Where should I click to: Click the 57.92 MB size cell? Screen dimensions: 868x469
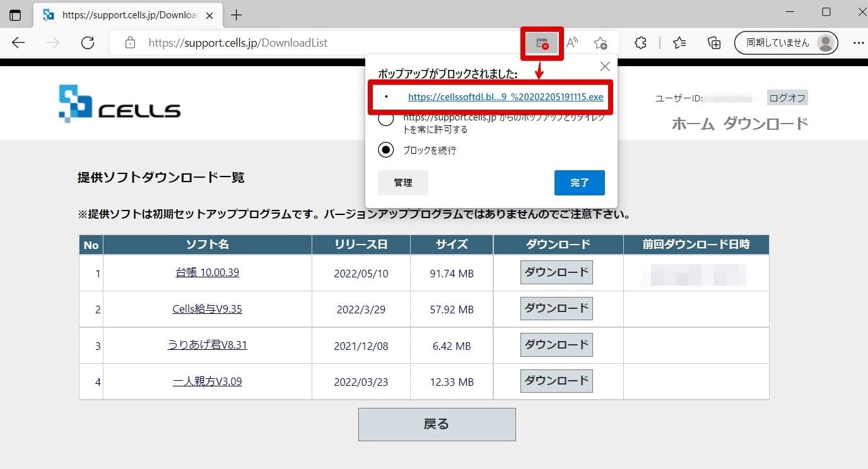[x=452, y=310]
